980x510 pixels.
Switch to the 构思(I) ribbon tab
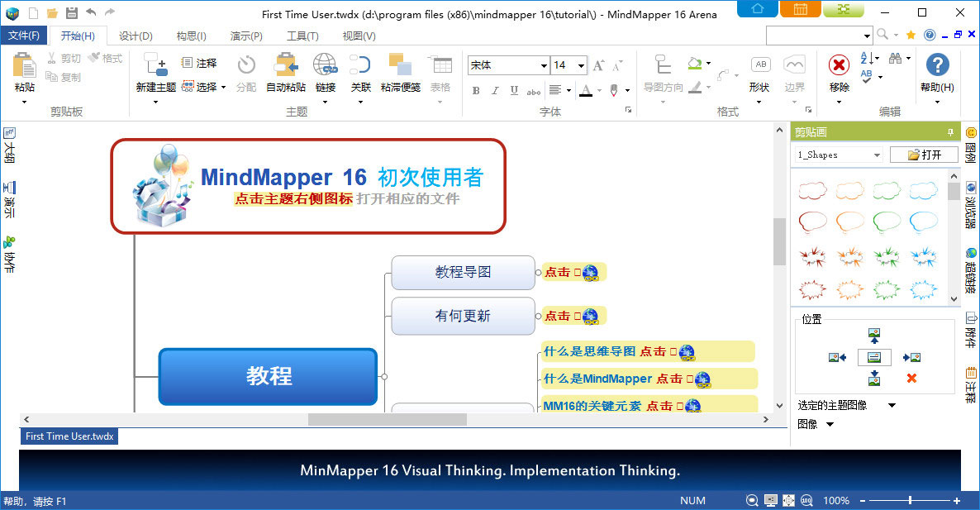(x=191, y=36)
